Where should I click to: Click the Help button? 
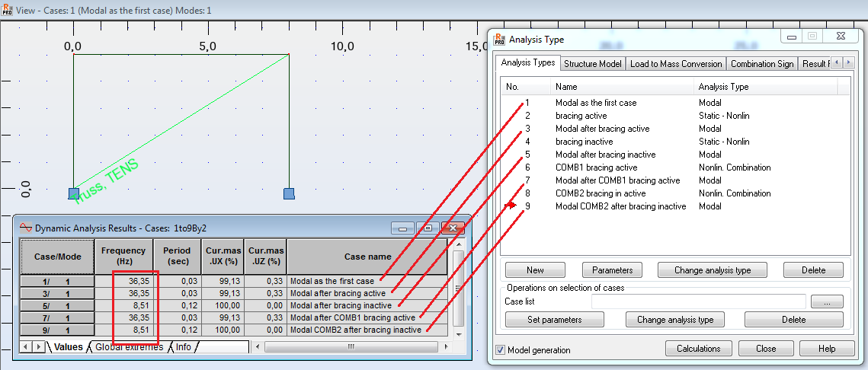coord(827,349)
